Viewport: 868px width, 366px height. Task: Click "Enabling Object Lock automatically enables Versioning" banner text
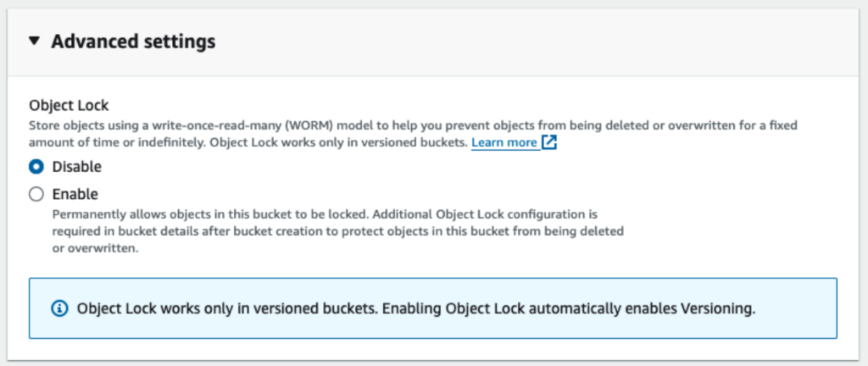click(570, 308)
